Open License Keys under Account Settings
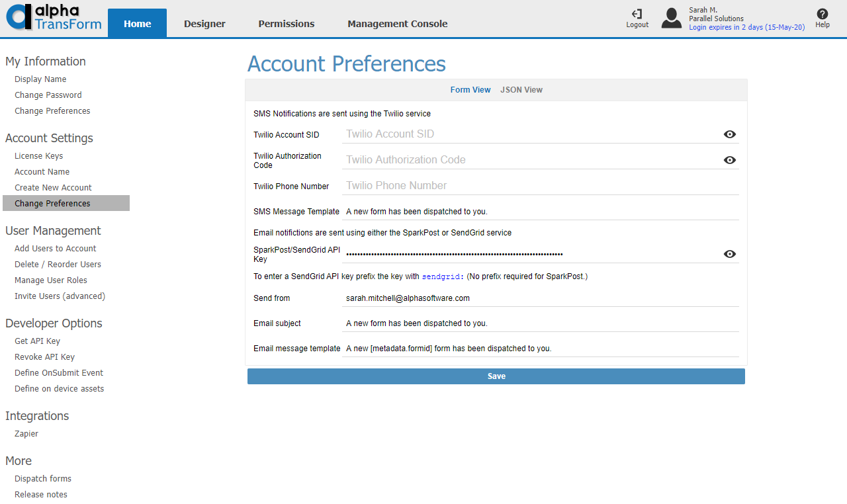This screenshot has height=504, width=847. pos(38,155)
